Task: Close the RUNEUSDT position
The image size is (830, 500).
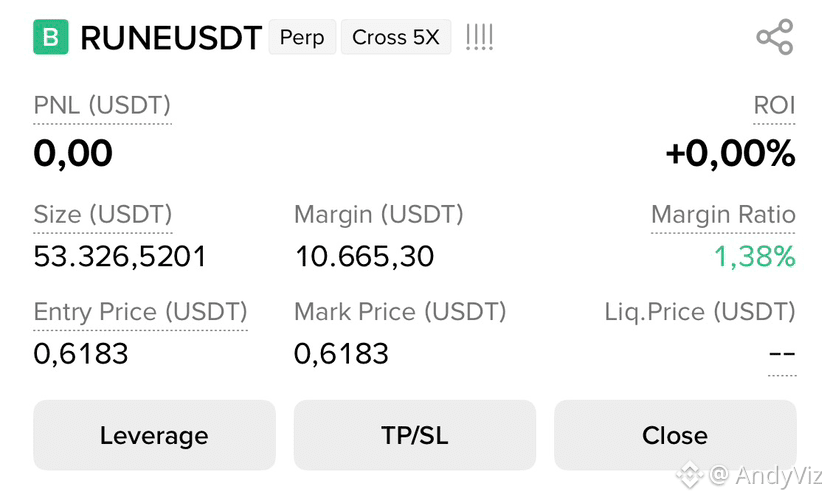Action: [x=675, y=435]
